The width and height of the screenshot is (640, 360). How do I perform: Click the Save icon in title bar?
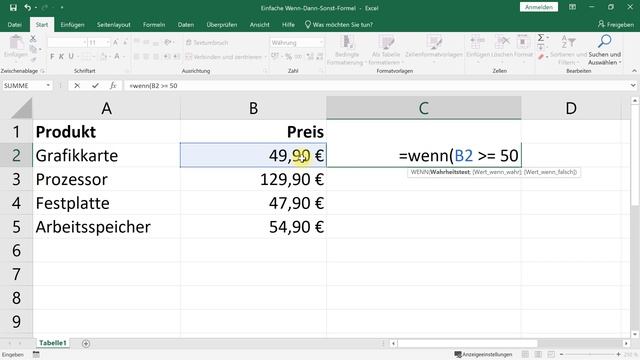13,7
